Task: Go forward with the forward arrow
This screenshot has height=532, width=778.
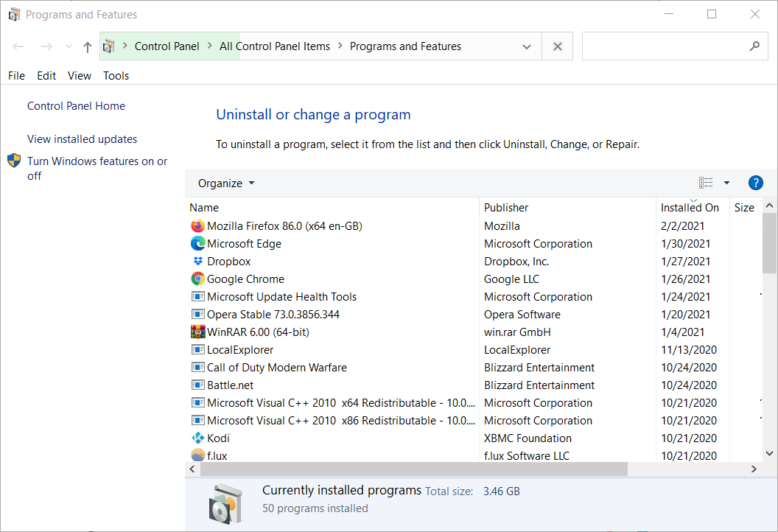Action: pos(46,46)
